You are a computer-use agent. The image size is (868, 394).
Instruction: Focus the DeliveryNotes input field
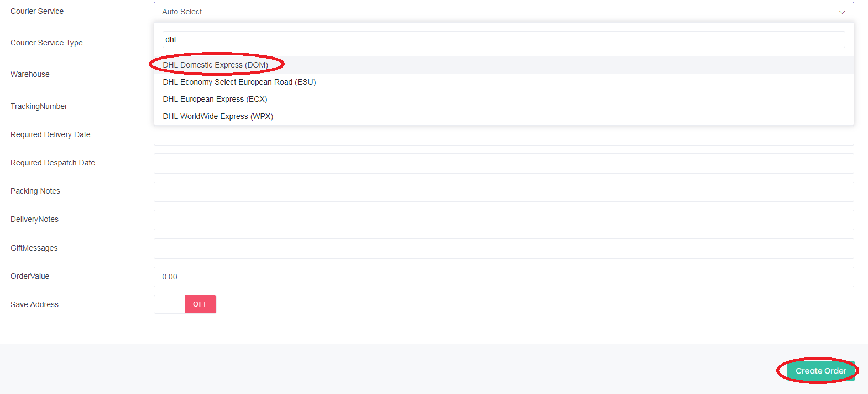point(504,220)
